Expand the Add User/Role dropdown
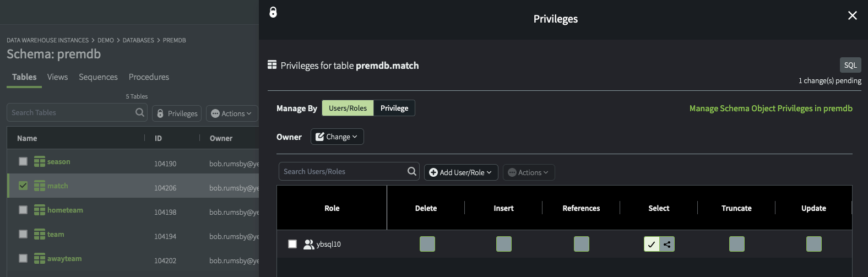The width and height of the screenshot is (868, 277). [x=461, y=172]
